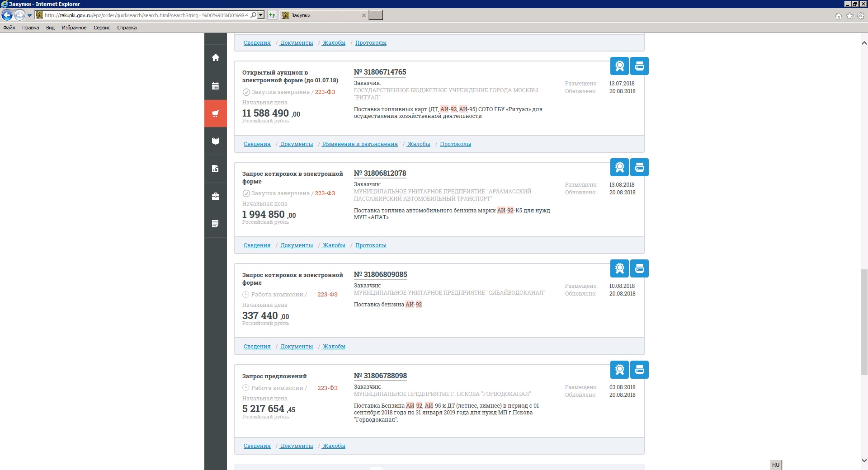Image resolution: width=868 pixels, height=470 pixels.
Task: Open the calendar icon in the sidebar
Action: coord(216,86)
